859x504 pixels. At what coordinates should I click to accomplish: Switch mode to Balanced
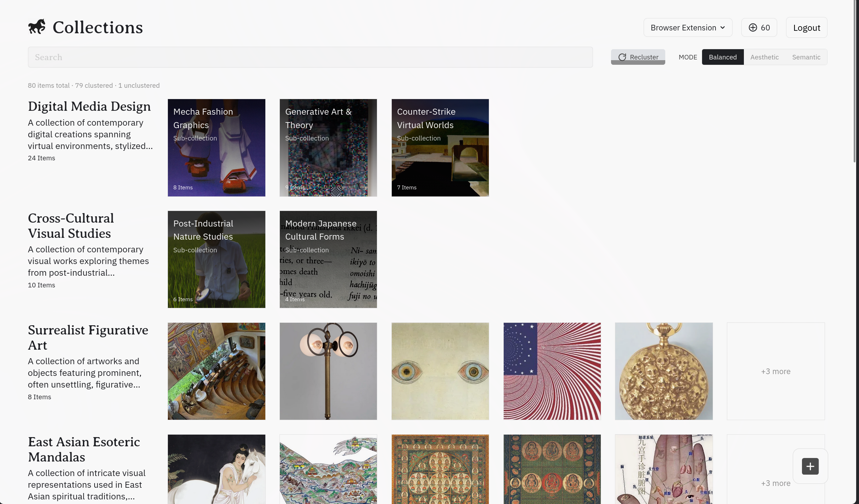pos(723,57)
